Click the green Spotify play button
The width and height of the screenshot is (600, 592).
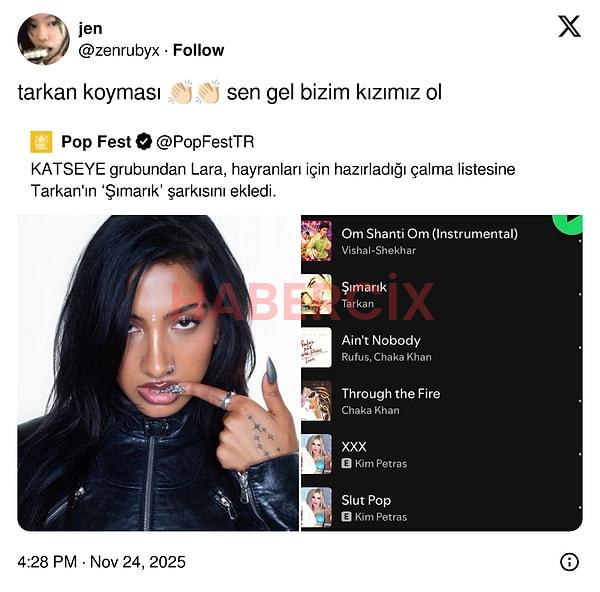(568, 222)
